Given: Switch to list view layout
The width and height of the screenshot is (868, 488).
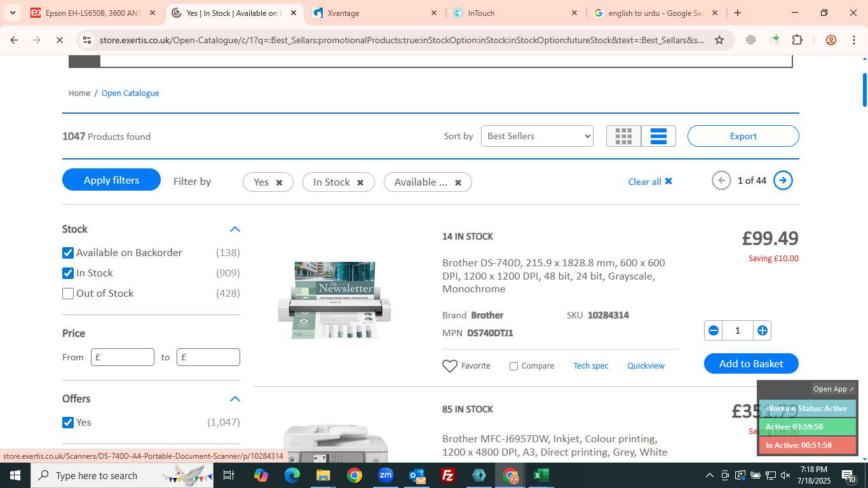Looking at the screenshot, I should (658, 136).
